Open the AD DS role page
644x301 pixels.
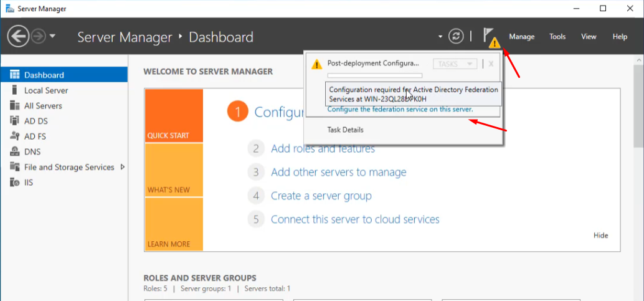(x=64, y=121)
